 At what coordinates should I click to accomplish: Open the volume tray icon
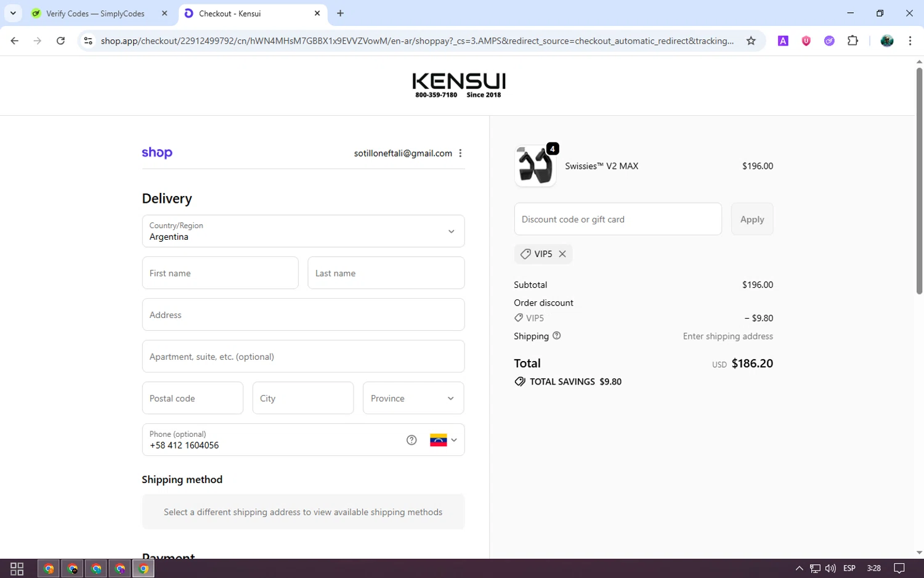830,569
